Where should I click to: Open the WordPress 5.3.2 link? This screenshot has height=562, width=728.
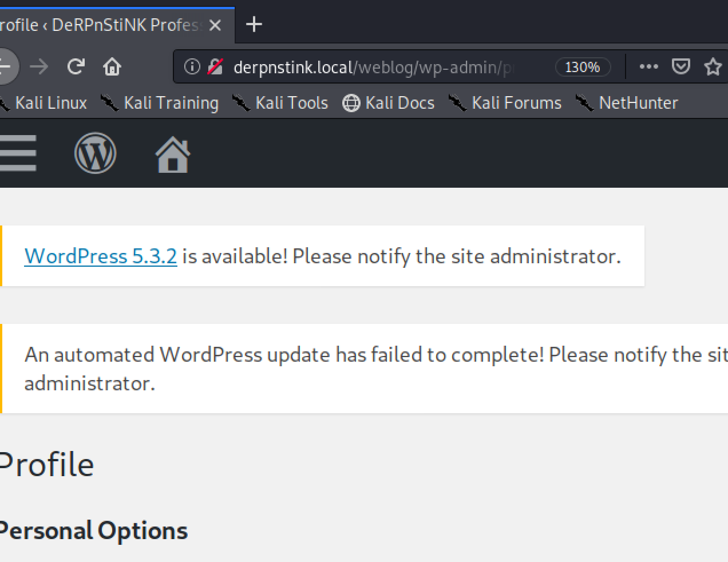pyautogui.click(x=101, y=256)
